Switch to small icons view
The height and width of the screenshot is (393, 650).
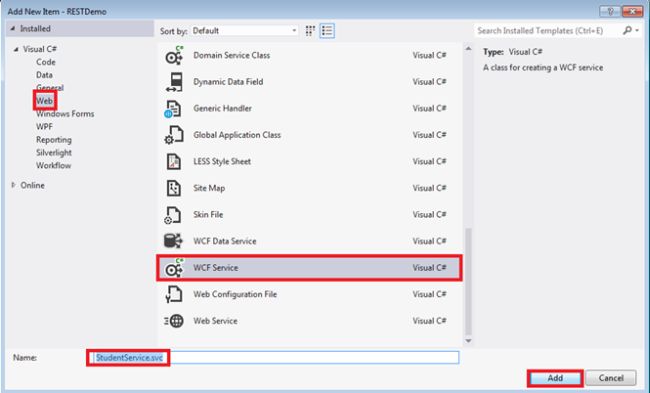pos(310,31)
